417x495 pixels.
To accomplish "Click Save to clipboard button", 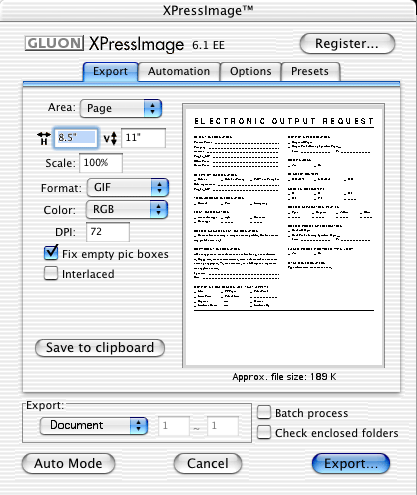I will coord(100,348).
